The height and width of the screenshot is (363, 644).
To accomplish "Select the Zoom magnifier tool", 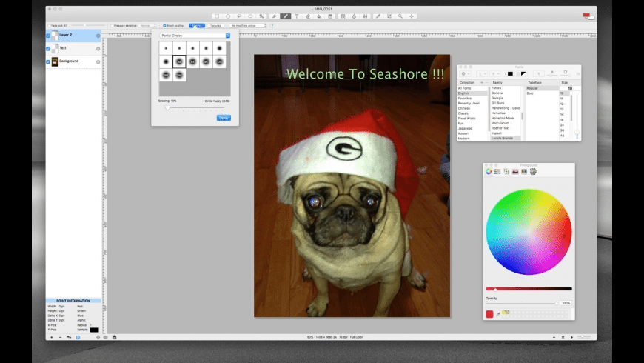I will [400, 16].
